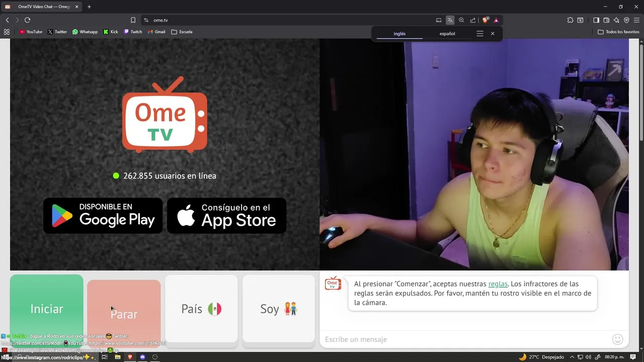
Task: Open the tab search icon in the toolbar
Action: click(x=580, y=20)
